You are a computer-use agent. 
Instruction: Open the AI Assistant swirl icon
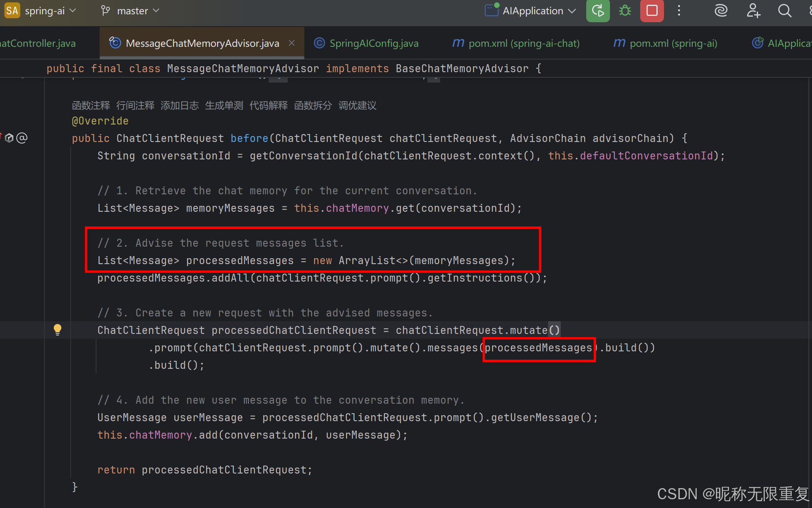pyautogui.click(x=721, y=11)
